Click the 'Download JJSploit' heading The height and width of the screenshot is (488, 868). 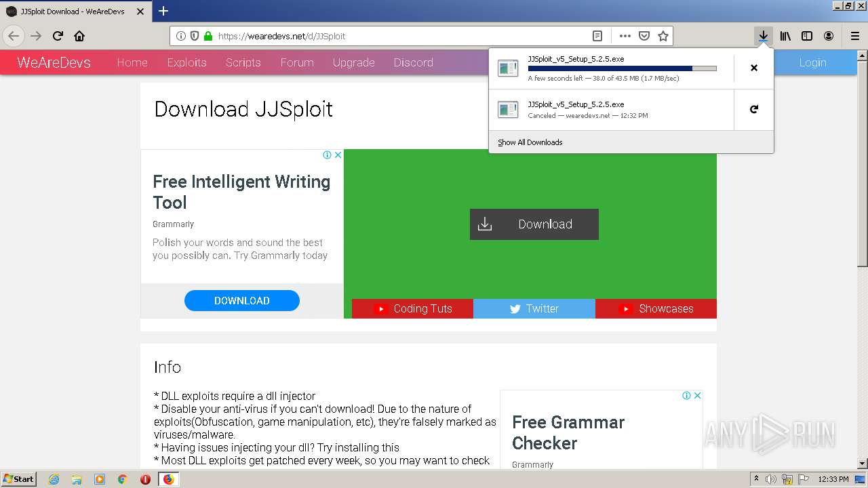click(243, 109)
